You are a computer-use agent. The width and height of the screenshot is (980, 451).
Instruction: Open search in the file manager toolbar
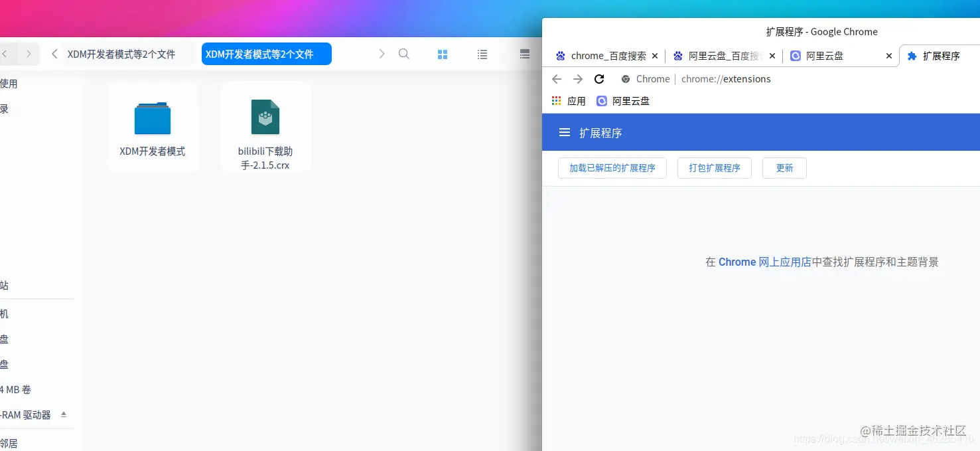click(404, 54)
